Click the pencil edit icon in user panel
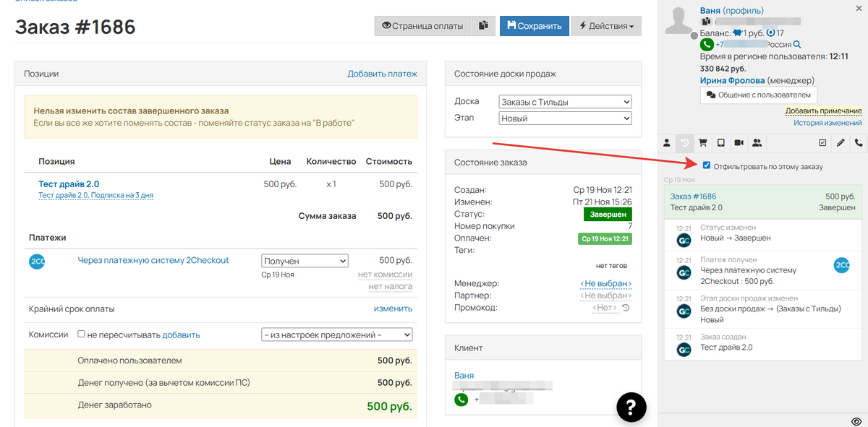868x427 pixels. tap(841, 143)
